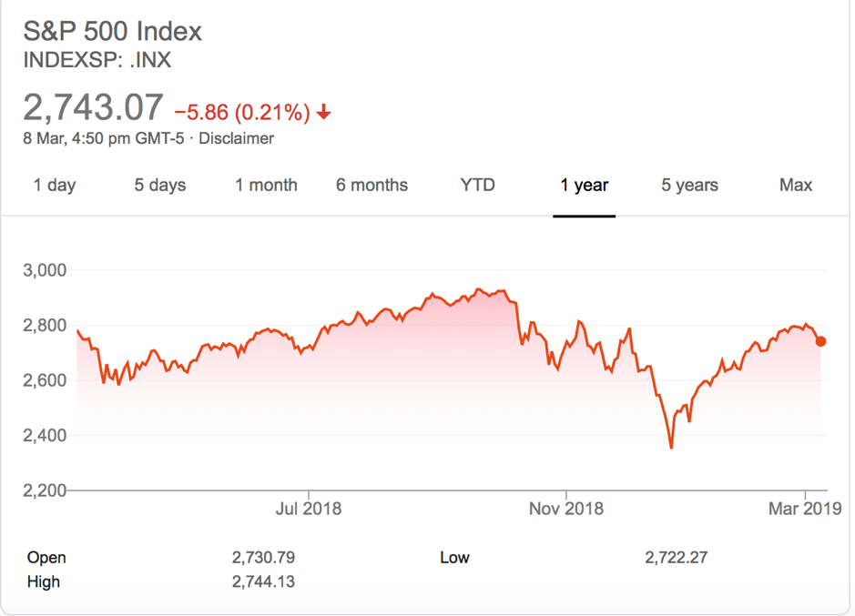Click the 2,743.07 price value

[x=94, y=108]
